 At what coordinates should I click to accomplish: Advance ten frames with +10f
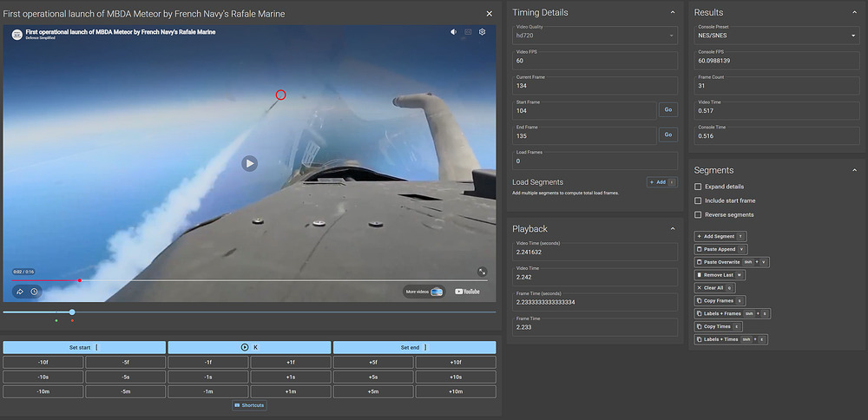456,363
